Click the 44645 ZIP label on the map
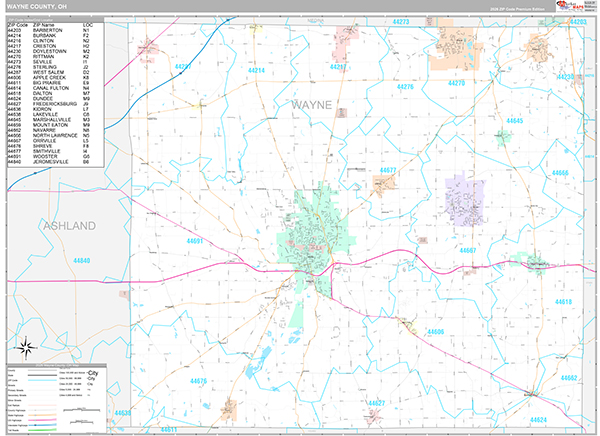 tap(514, 121)
